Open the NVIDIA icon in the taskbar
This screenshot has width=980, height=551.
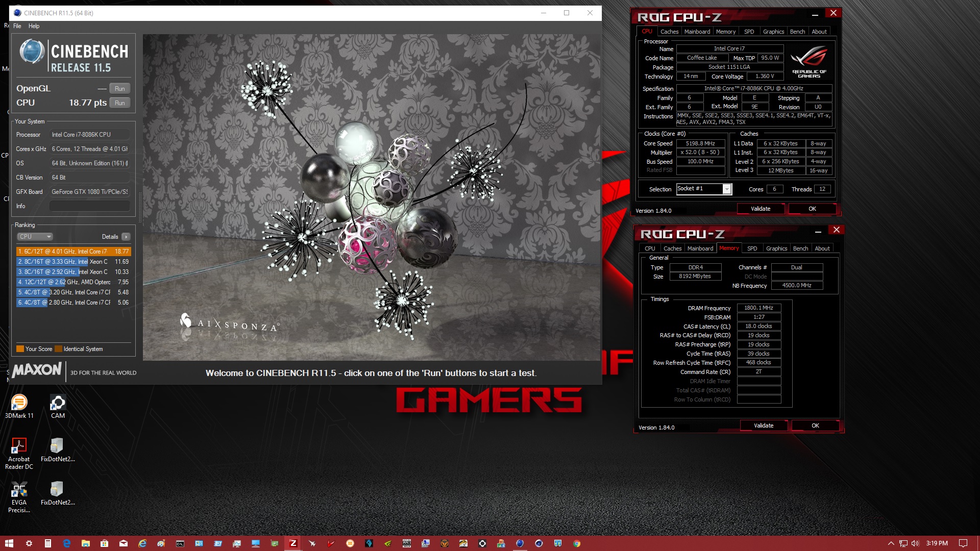coord(387,543)
